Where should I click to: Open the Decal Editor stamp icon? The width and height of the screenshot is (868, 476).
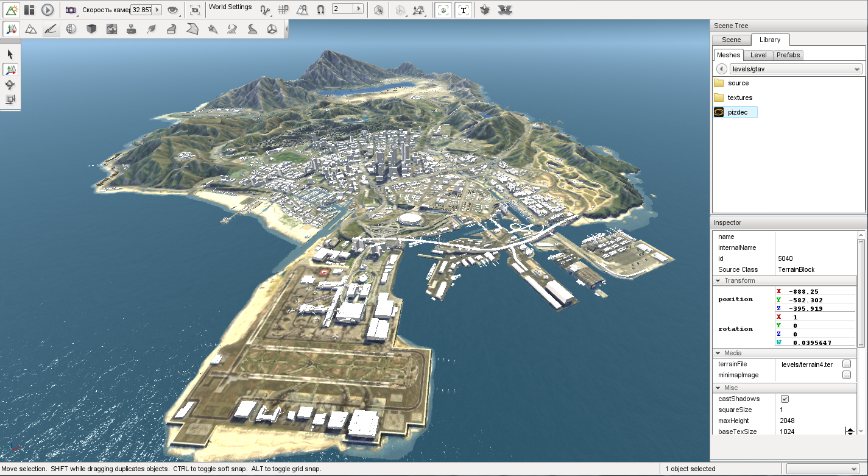click(132, 29)
